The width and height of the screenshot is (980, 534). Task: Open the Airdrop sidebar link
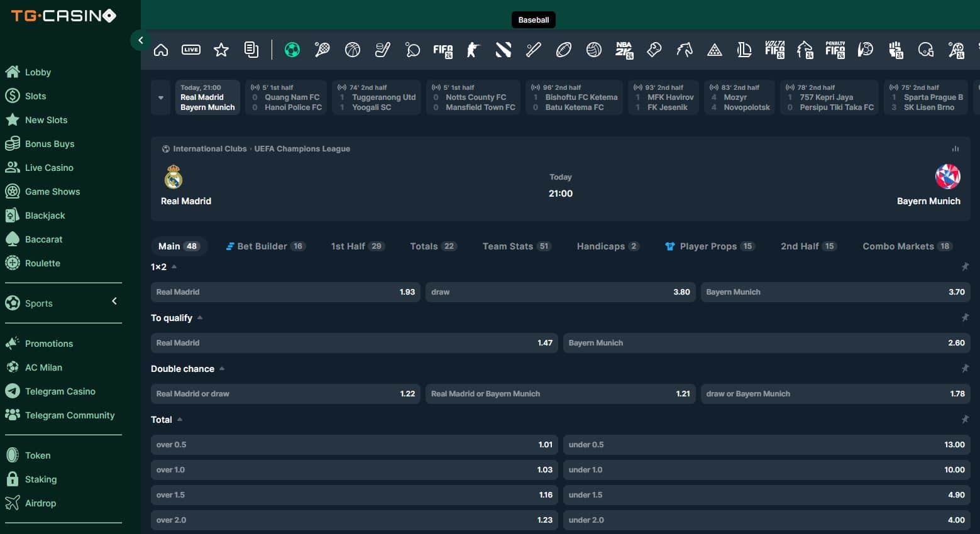tap(40, 503)
